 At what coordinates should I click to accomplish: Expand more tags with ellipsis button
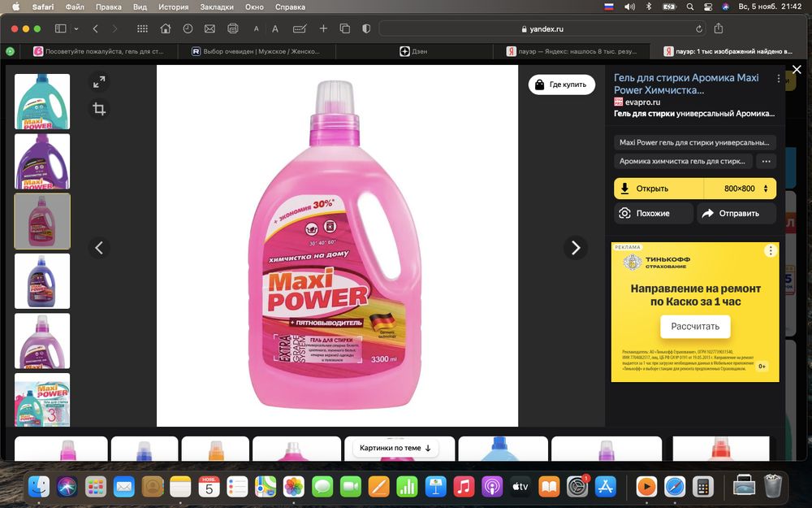(x=766, y=162)
